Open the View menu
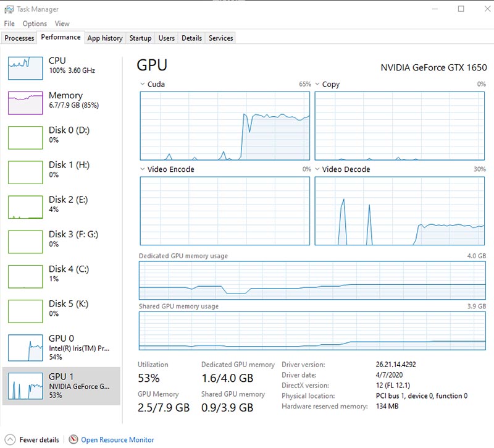This screenshot has width=494, height=448. (62, 23)
